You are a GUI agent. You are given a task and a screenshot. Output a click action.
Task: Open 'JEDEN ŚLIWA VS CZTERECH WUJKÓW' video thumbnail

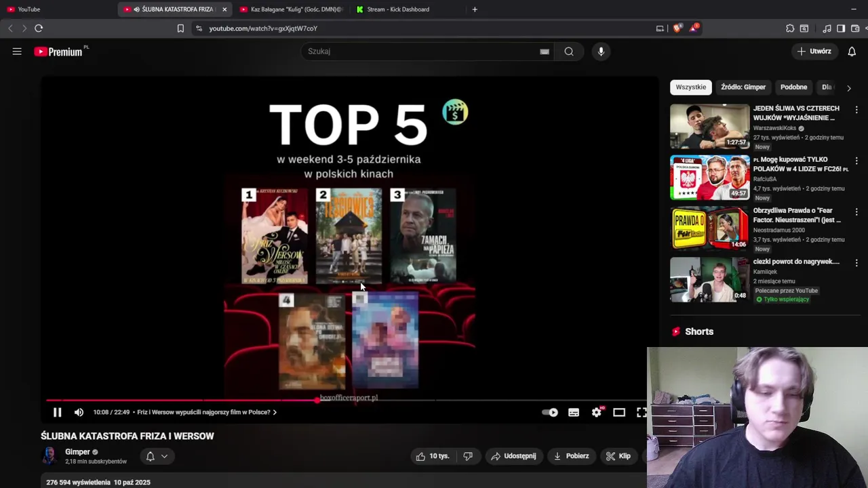click(709, 126)
